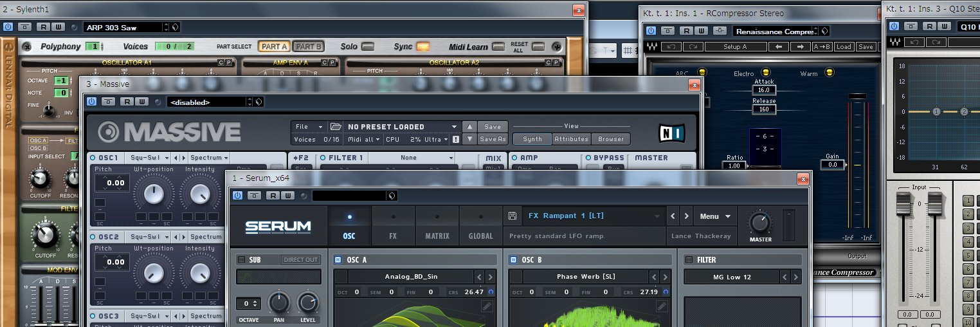980x327 pixels.
Task: Select previous wavetable before Phase Werb [SL]
Action: point(654,277)
